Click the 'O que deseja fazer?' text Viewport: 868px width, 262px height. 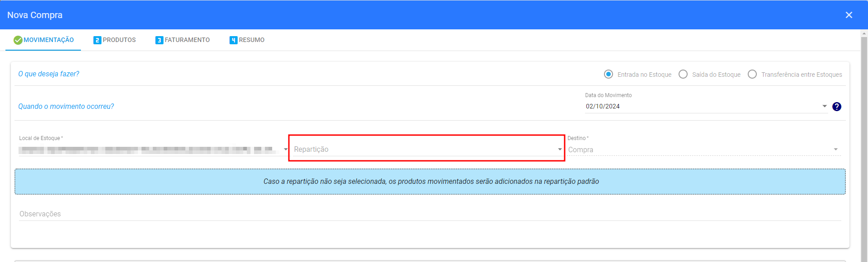pos(49,74)
